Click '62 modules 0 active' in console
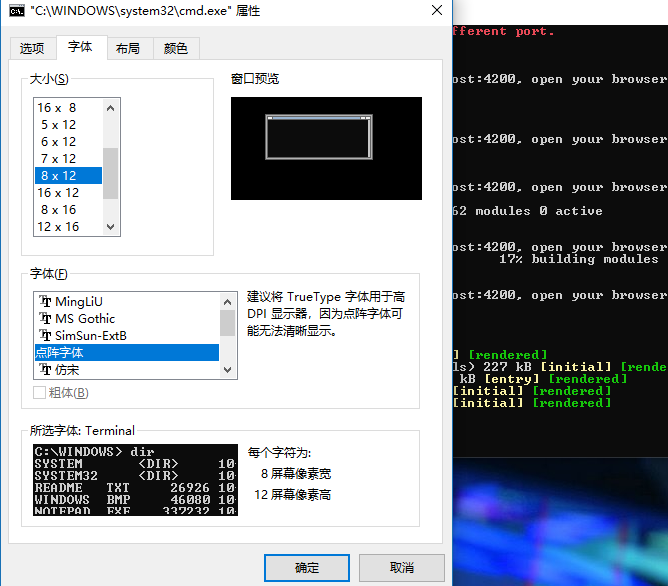668x586 pixels. pyautogui.click(x=527, y=211)
